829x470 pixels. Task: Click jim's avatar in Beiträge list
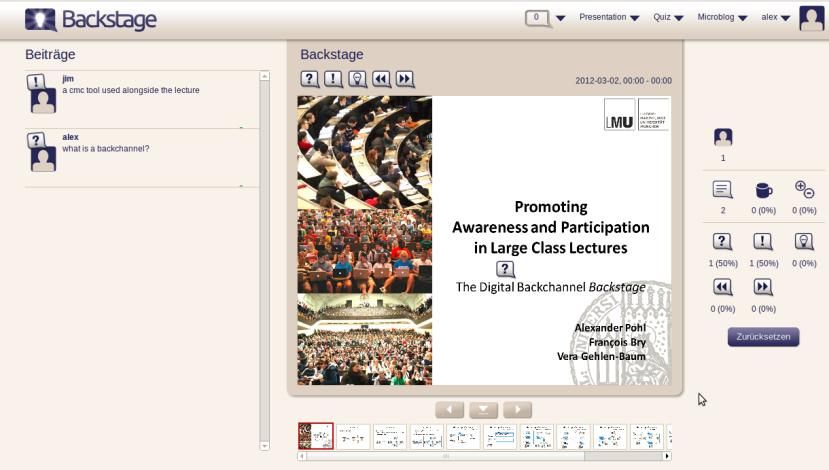[43, 100]
